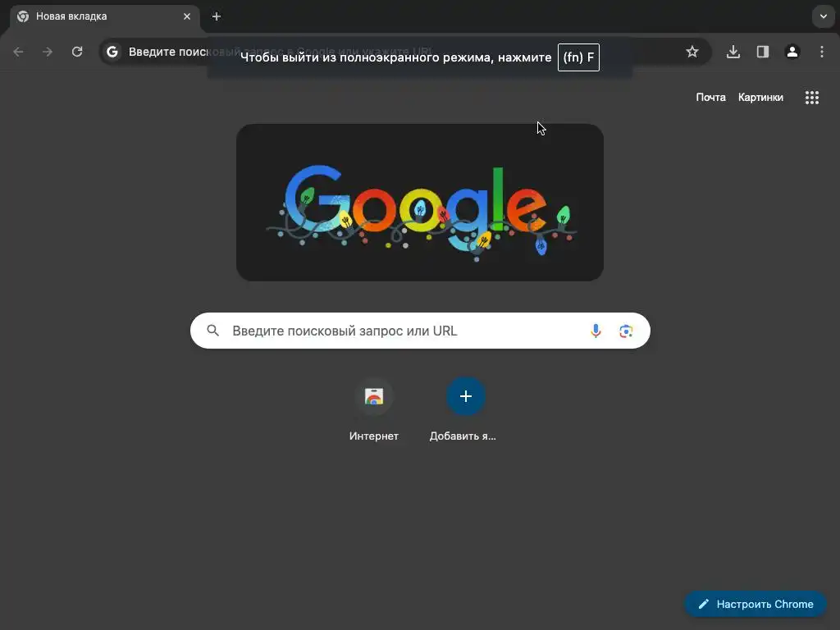This screenshot has width=840, height=630.
Task: Add a shortcut with Добавить я... button
Action: [466, 410]
